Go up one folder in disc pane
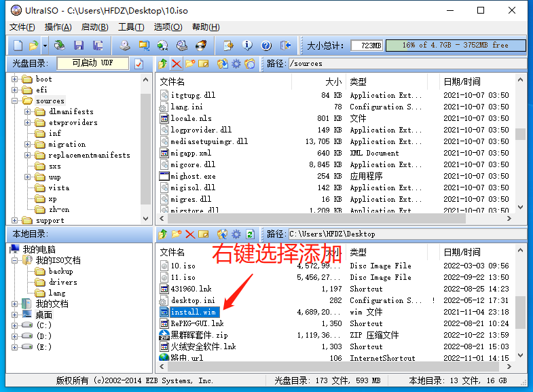 tap(163, 64)
